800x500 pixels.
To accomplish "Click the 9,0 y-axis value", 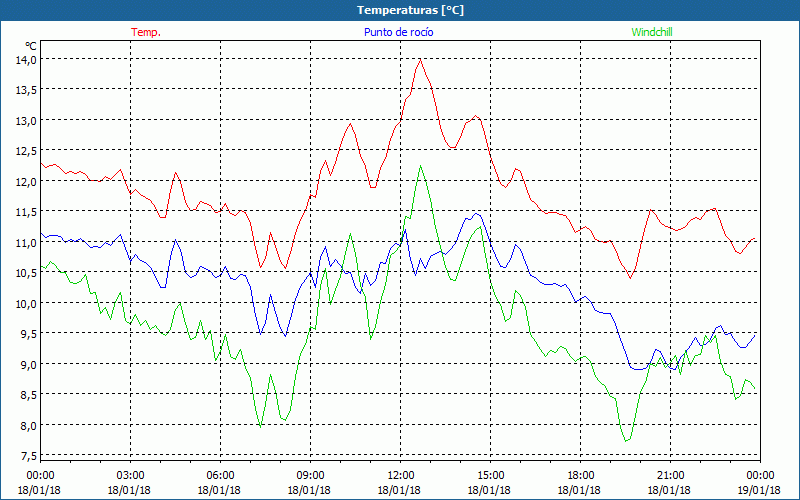I will [29, 364].
